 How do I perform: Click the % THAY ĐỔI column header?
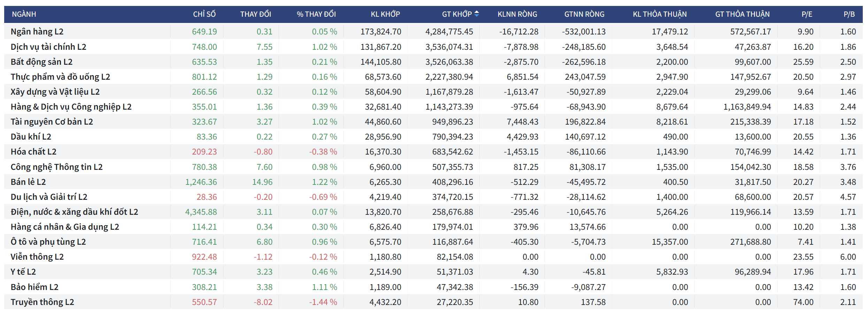(316, 14)
